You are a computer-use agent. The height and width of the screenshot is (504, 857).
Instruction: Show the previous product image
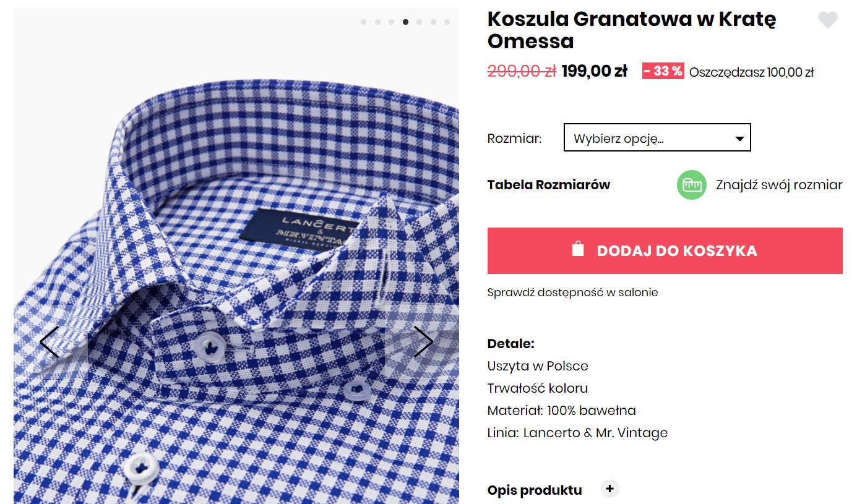tap(50, 341)
